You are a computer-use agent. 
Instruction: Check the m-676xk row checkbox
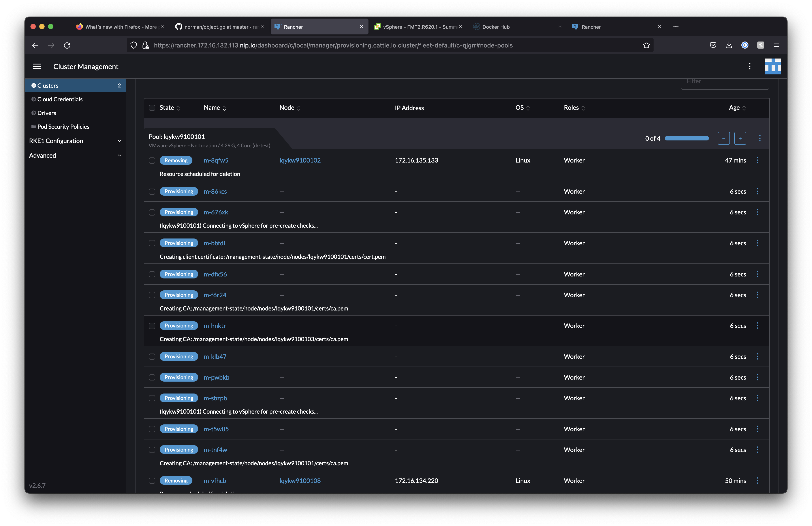152,212
